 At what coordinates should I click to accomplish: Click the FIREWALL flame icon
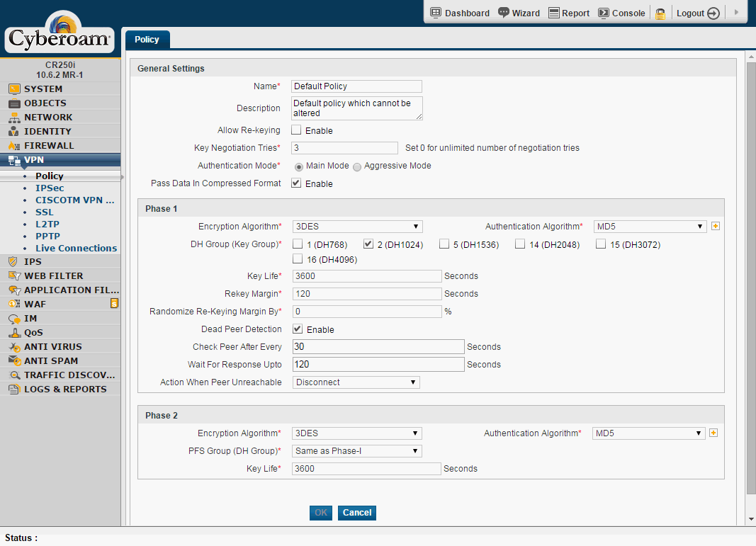point(14,146)
